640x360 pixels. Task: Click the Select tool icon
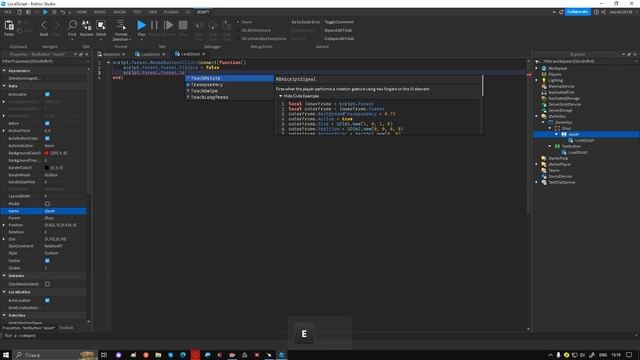pyautogui.click(x=101, y=25)
